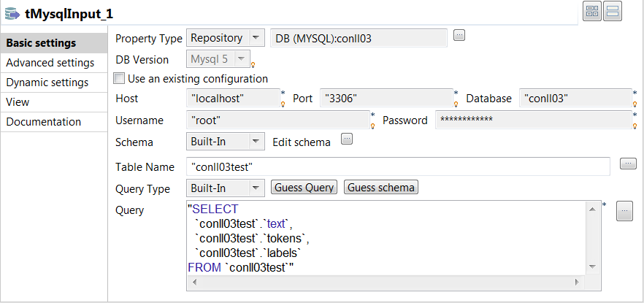Screen dimensions: 644x303
Task: Open the Edit schema ellipsis button
Action: (x=347, y=139)
